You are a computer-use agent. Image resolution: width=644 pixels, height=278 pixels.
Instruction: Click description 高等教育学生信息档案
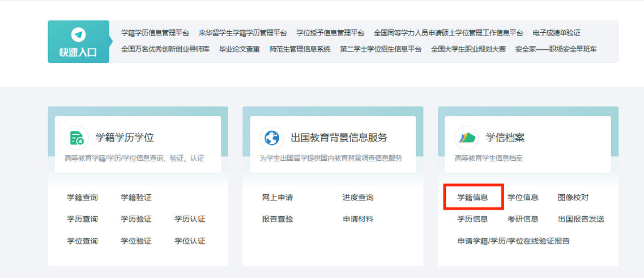489,159
